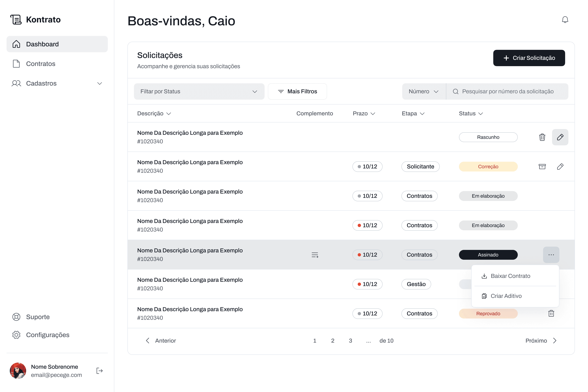588x392 pixels.
Task: Open the Mais Filtros button
Action: click(297, 91)
